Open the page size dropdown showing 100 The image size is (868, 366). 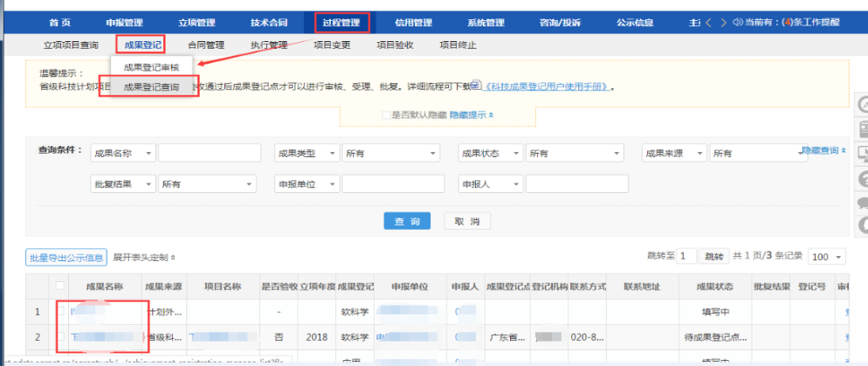(828, 257)
